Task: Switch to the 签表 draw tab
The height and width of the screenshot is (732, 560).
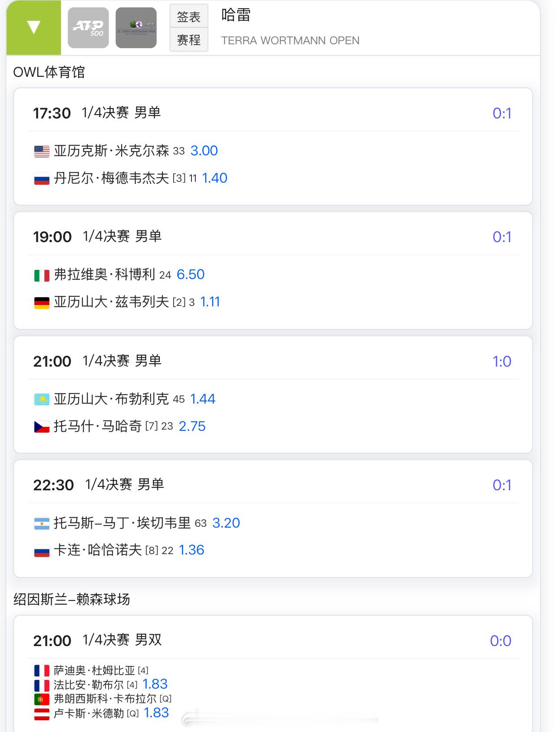Action: click(x=189, y=17)
